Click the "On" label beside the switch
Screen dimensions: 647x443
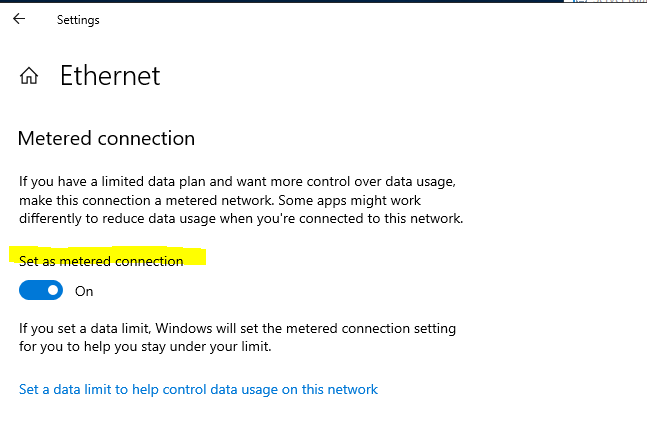coord(84,291)
